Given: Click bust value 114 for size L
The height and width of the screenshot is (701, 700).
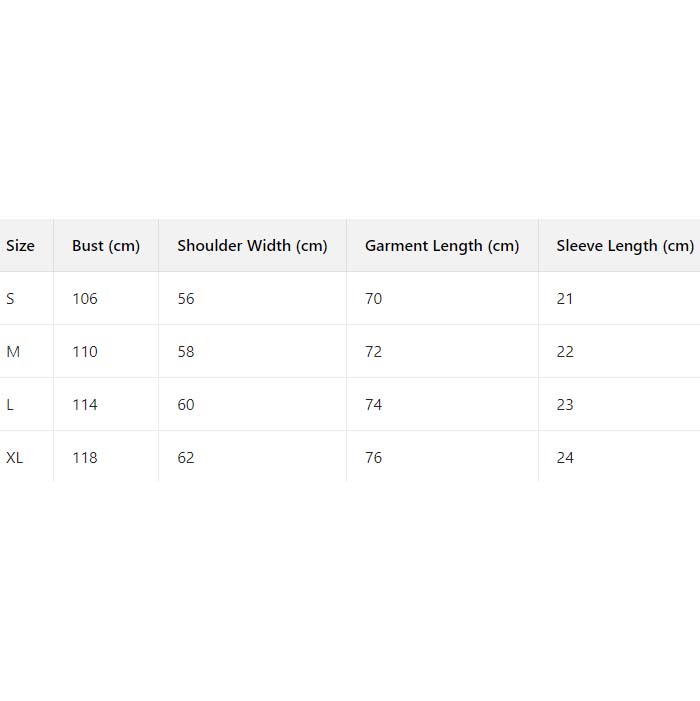Looking at the screenshot, I should pos(85,405).
